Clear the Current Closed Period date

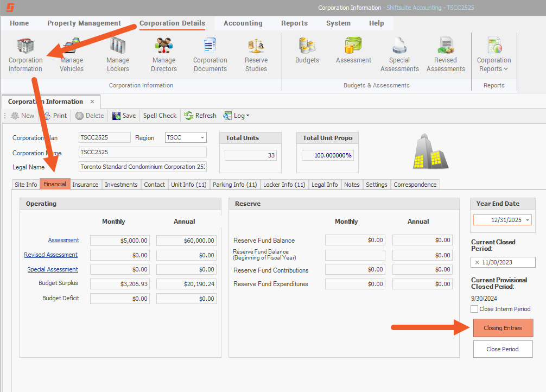click(x=477, y=262)
